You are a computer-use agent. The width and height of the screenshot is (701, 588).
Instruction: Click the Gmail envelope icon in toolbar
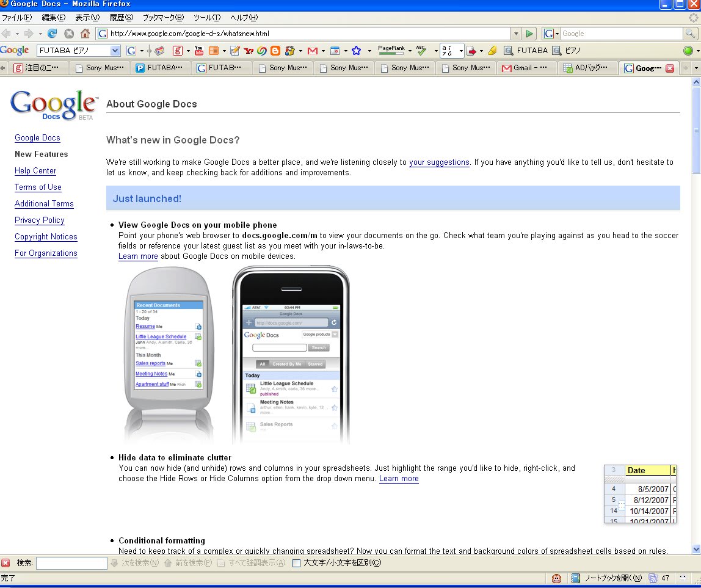pos(313,51)
